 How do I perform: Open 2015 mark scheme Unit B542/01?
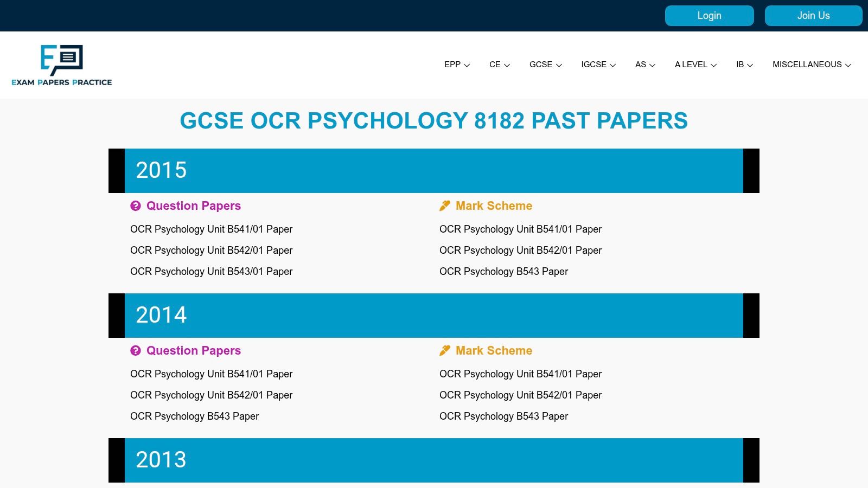(520, 251)
